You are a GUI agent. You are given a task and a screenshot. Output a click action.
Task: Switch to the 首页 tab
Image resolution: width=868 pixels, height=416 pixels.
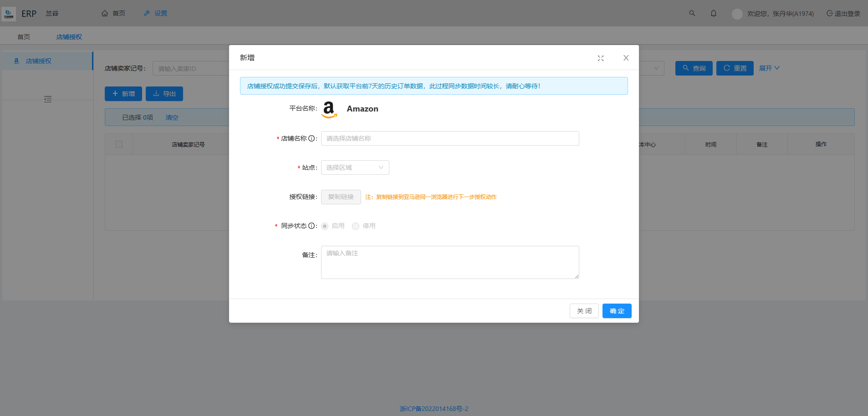point(24,37)
